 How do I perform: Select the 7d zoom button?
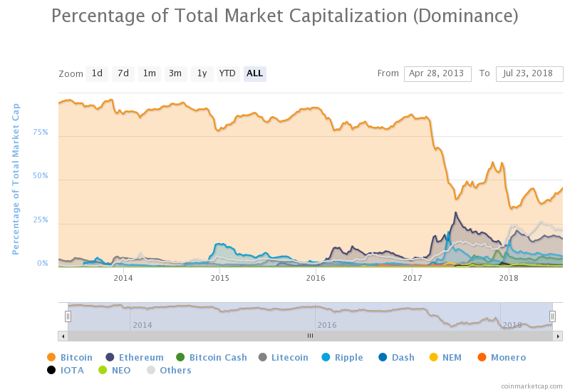pyautogui.click(x=123, y=74)
